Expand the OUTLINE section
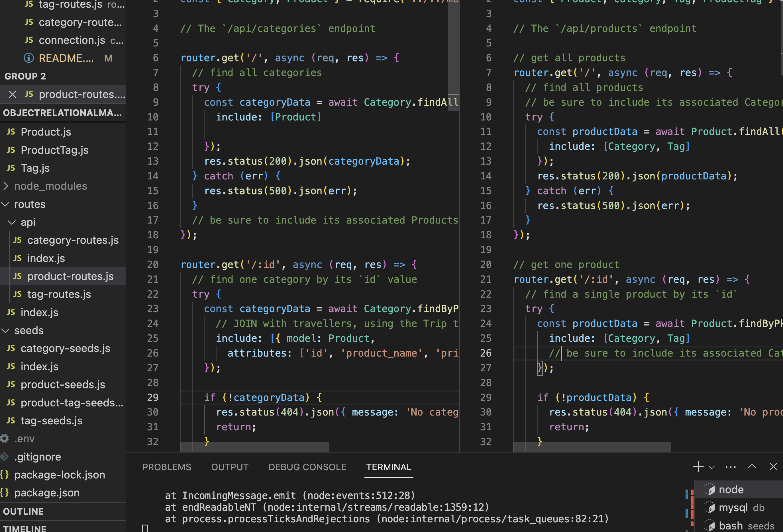This screenshot has width=783, height=532. point(24,511)
